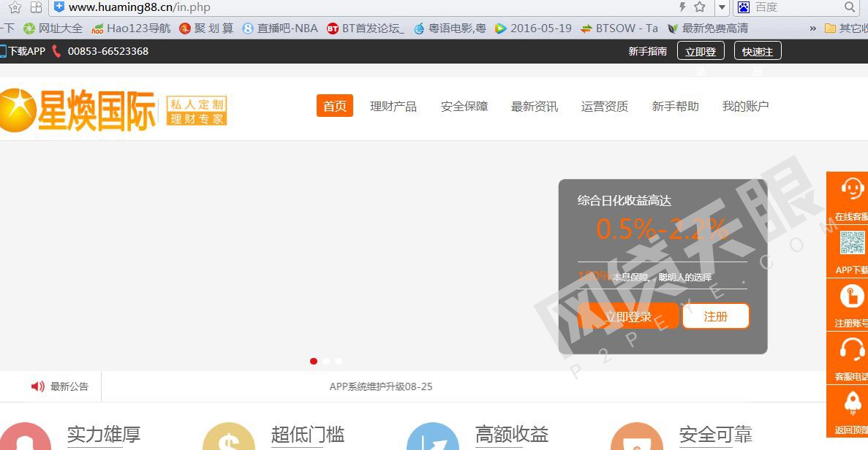Click the APP下载 QR code icon
868x450 pixels.
tap(852, 242)
